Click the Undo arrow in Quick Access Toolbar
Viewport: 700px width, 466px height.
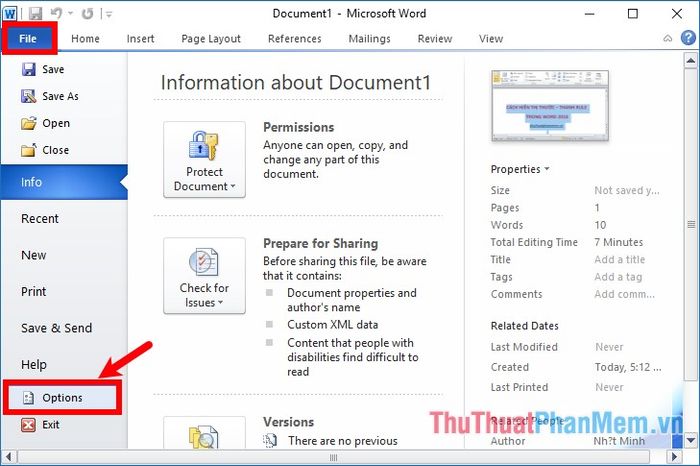(56, 13)
